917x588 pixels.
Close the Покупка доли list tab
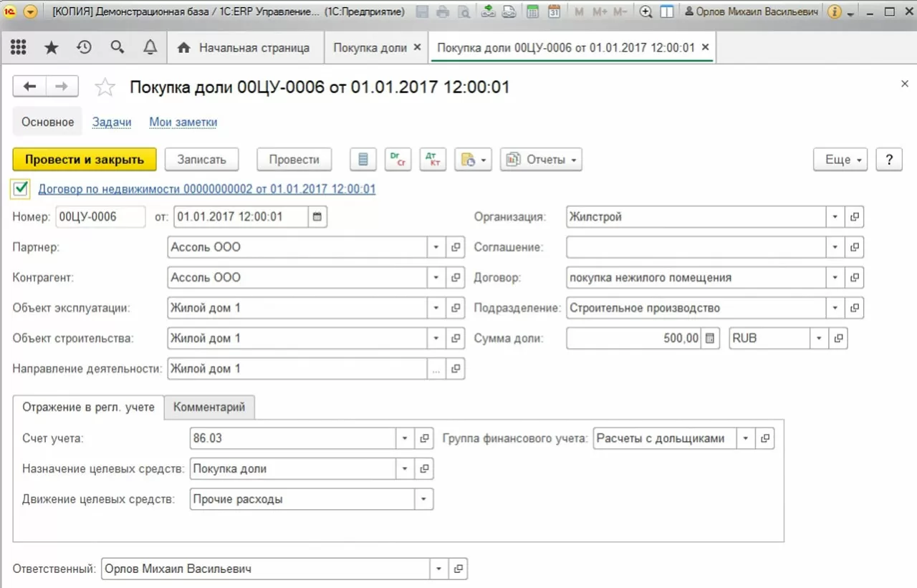pyautogui.click(x=418, y=48)
